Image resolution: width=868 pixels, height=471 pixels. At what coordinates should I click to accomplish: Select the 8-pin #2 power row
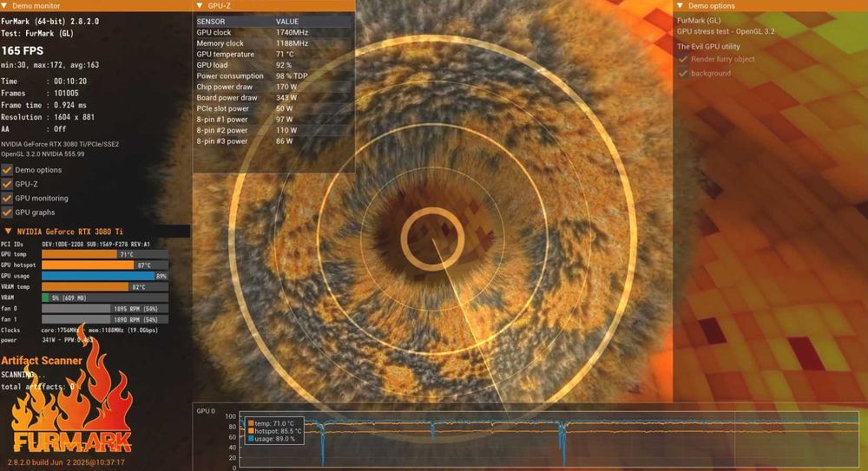273,130
